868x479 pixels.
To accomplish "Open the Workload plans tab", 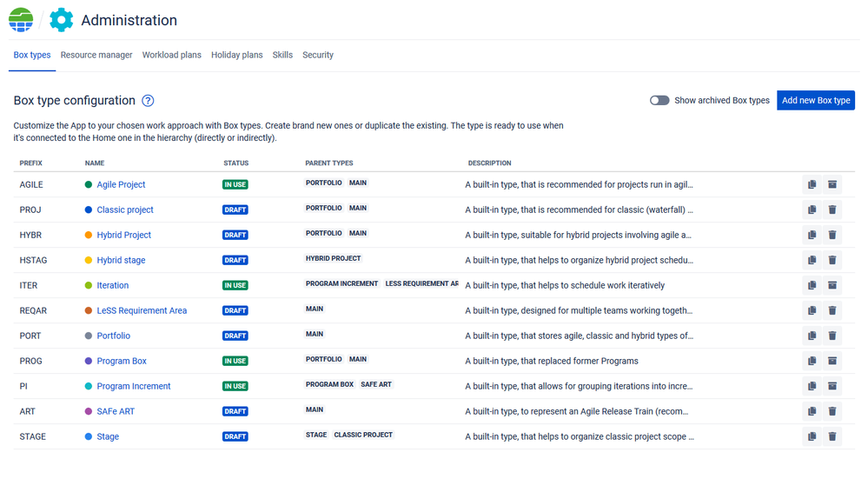I will (x=172, y=55).
